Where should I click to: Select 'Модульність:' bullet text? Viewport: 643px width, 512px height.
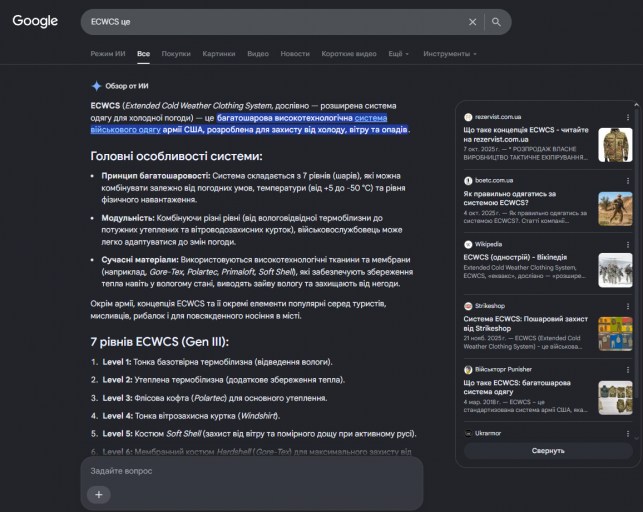128,218
